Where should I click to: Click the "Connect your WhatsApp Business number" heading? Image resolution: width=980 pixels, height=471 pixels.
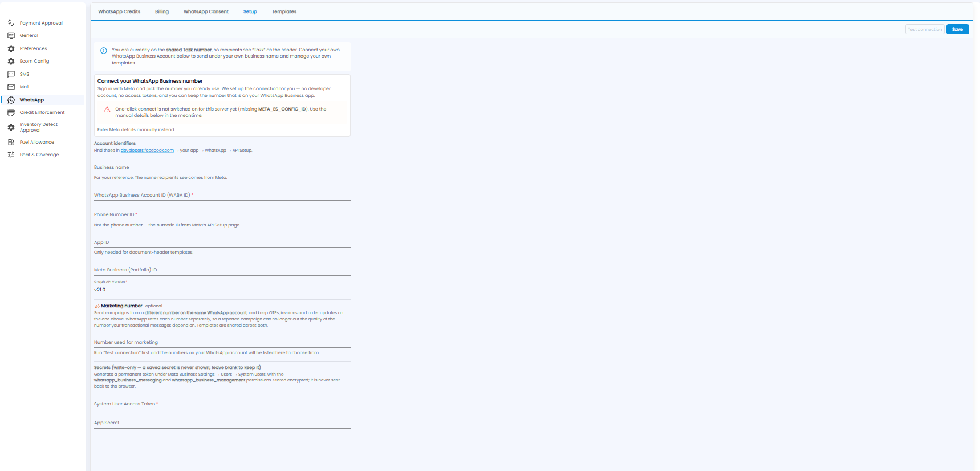click(150, 81)
